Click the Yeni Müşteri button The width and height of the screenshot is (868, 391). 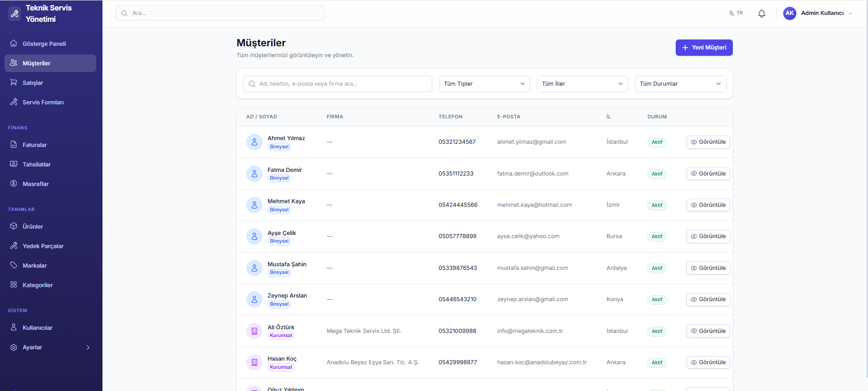coord(704,48)
